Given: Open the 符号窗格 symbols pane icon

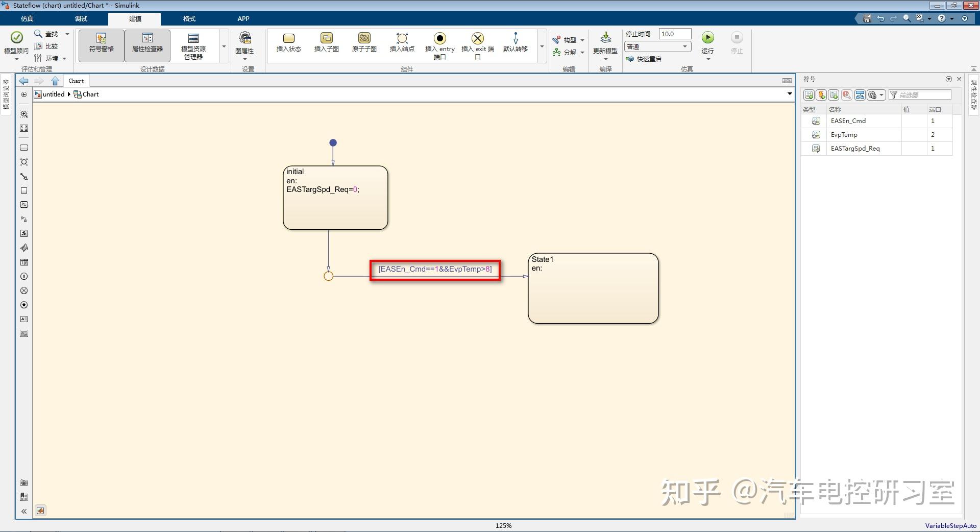Looking at the screenshot, I should [x=101, y=45].
